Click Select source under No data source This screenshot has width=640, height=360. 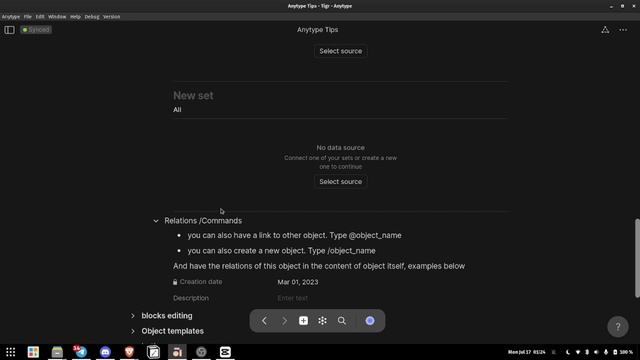point(340,182)
